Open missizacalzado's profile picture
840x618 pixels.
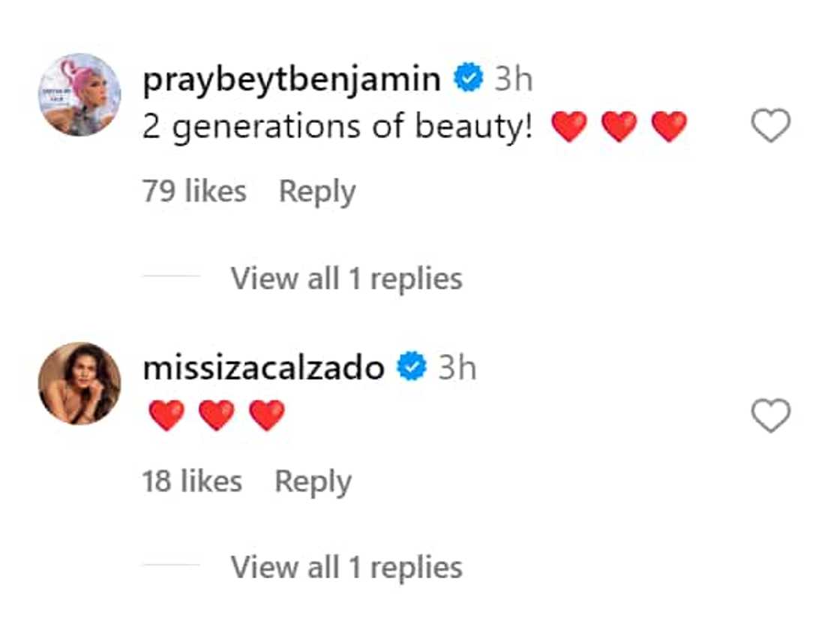click(x=79, y=382)
